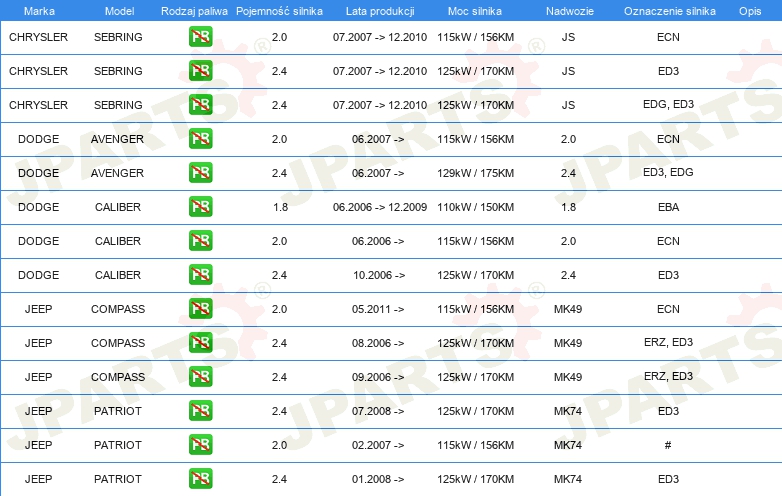Click the fuel icon in Patriot 01.2008 row
The width and height of the screenshot is (782, 496).
(200, 479)
